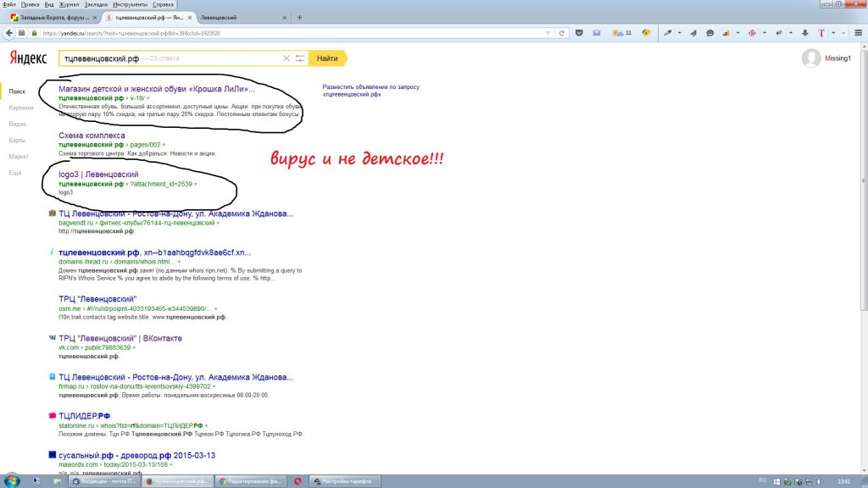Close the Западные Ворота форум tab
The image size is (868, 488).
[x=95, y=18]
